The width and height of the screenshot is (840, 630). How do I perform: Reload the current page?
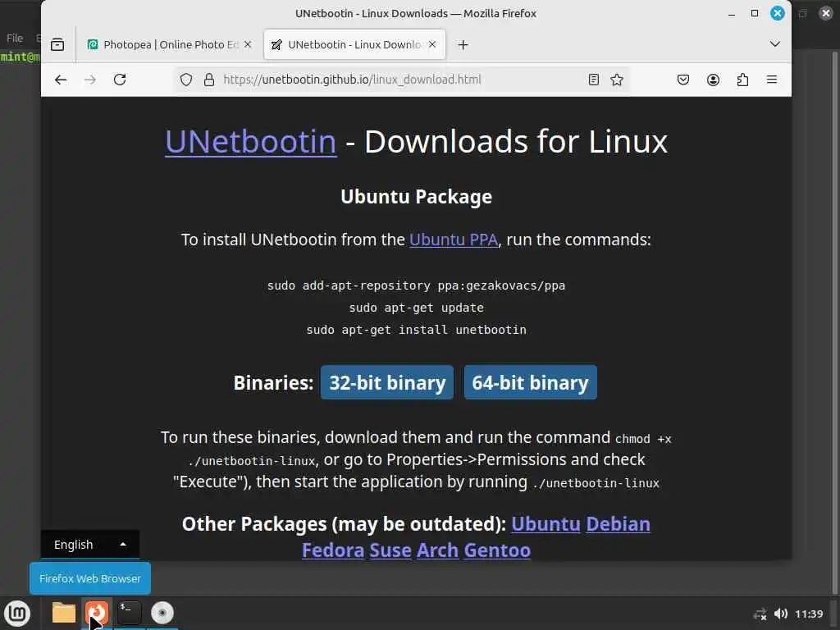(120, 80)
